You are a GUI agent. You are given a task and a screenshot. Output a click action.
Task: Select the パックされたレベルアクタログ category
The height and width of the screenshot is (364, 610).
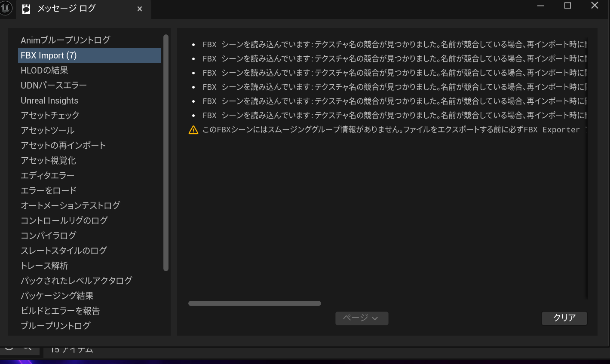89,281
